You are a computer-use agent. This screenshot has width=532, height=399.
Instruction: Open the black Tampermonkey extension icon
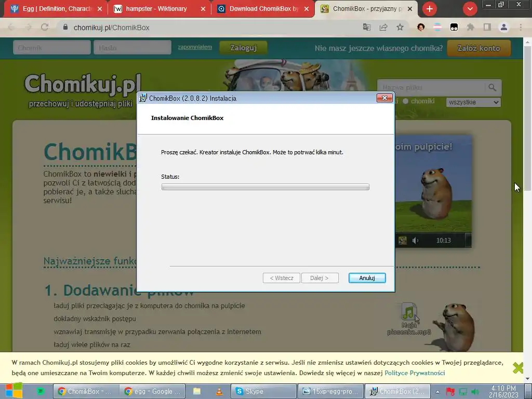[x=454, y=28]
